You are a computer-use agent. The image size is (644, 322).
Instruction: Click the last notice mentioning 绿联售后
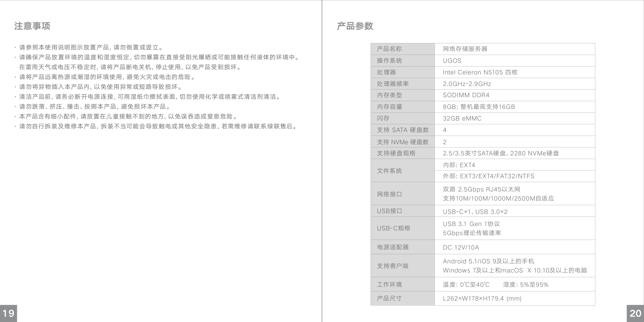click(157, 126)
